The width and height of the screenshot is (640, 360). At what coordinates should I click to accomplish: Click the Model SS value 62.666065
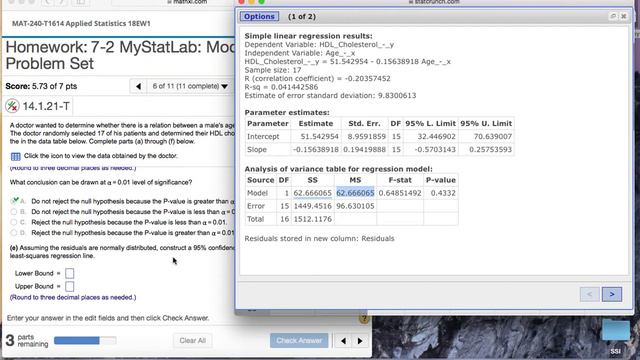pos(312,193)
